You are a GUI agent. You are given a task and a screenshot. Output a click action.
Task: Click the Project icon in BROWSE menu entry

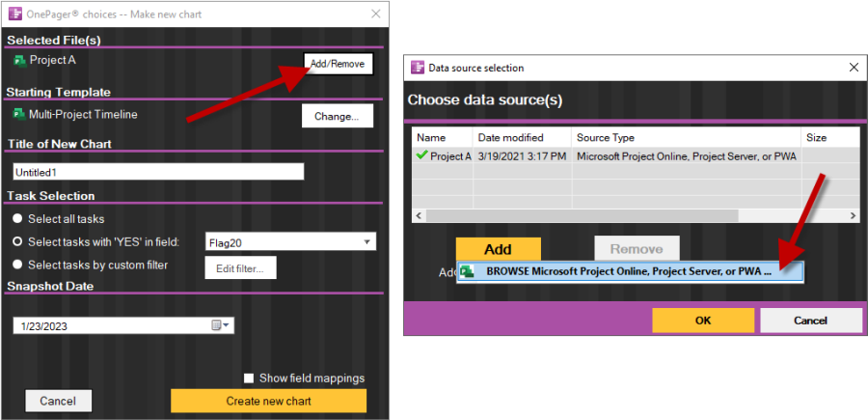click(x=467, y=272)
